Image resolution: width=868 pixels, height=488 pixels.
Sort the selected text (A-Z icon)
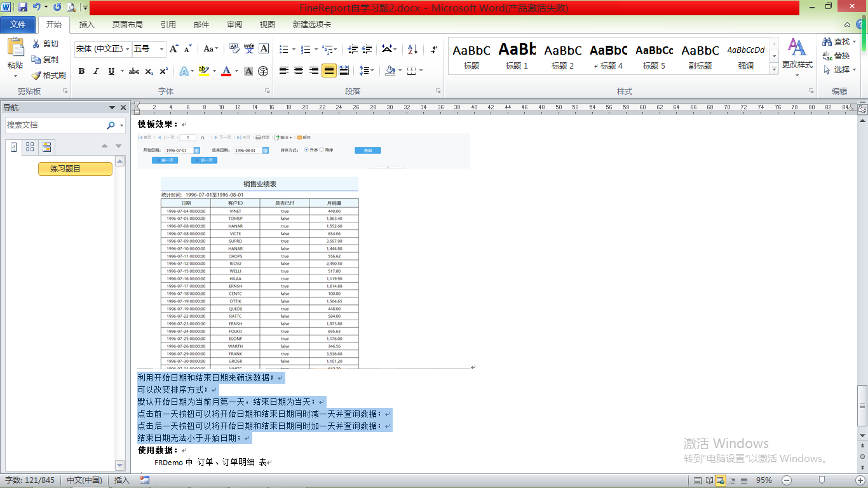point(412,49)
